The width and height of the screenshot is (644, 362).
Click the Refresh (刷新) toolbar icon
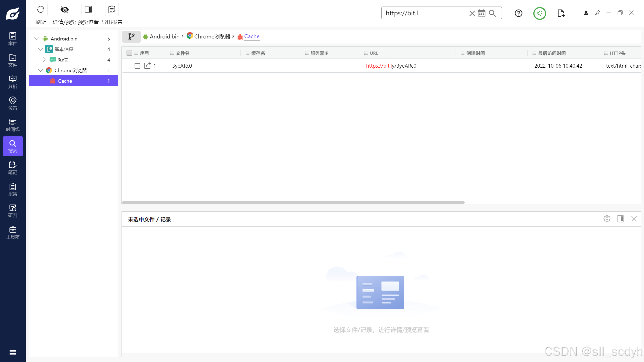click(41, 10)
